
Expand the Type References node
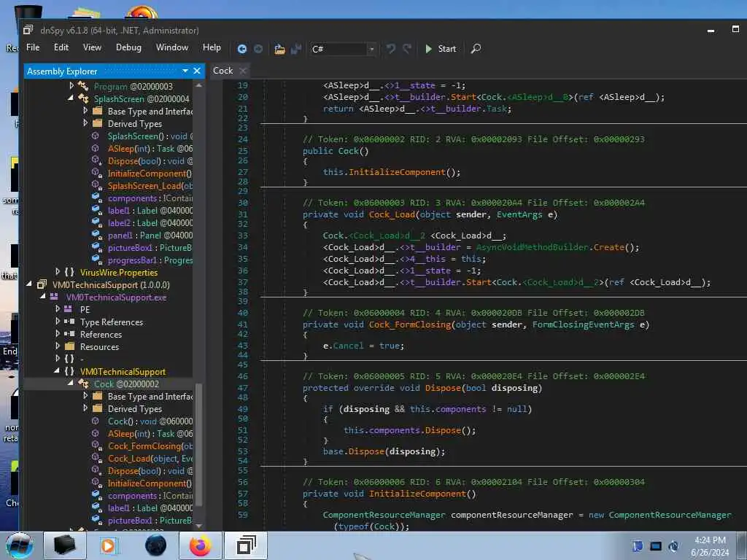tap(58, 322)
